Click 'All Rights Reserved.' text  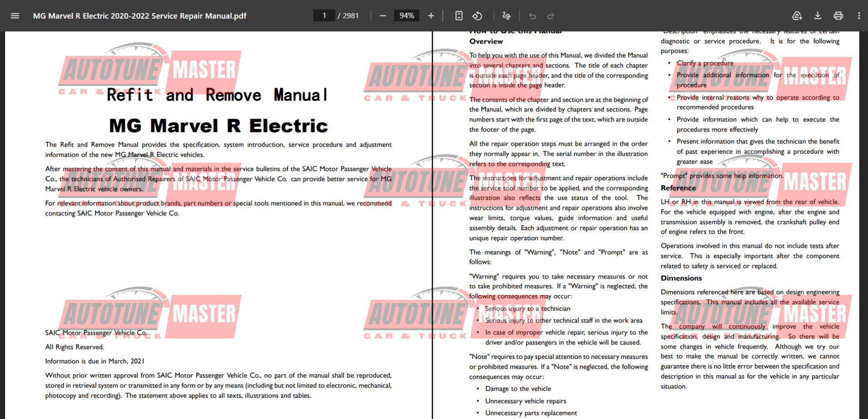(x=75, y=347)
